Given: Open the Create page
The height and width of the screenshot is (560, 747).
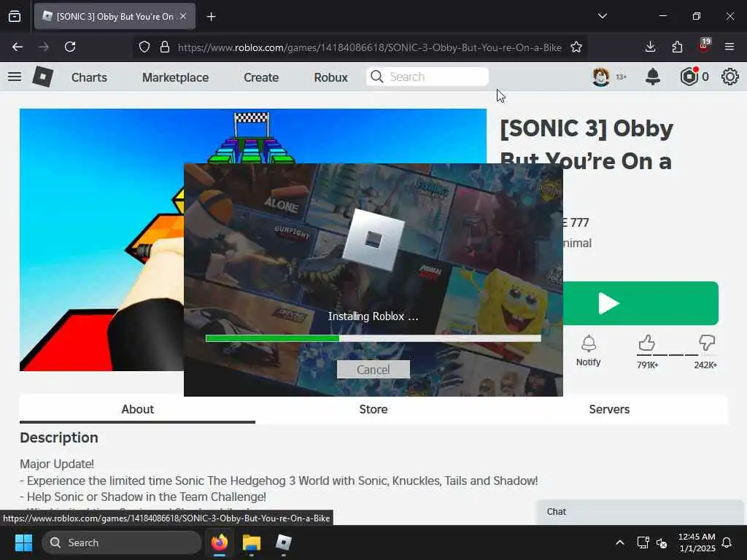Looking at the screenshot, I should point(261,77).
